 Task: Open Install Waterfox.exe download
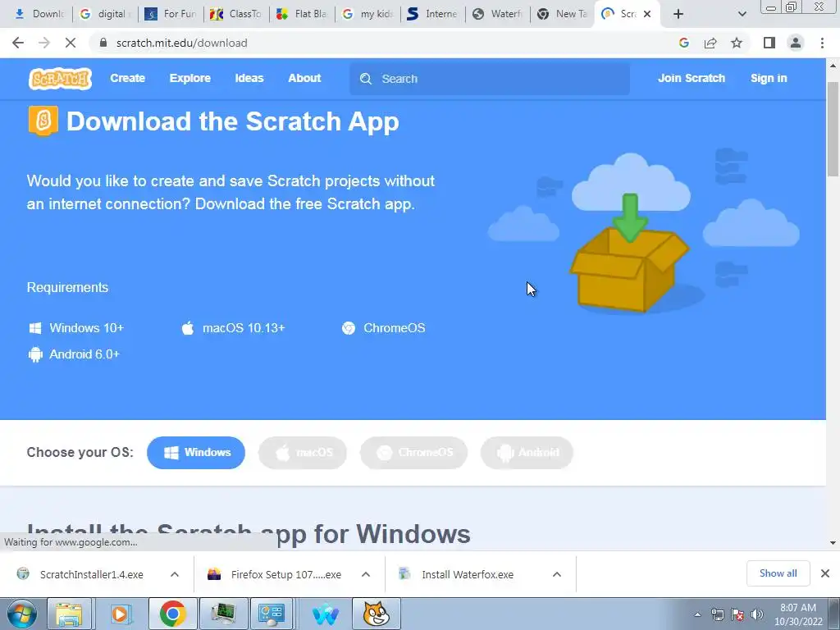(467, 574)
